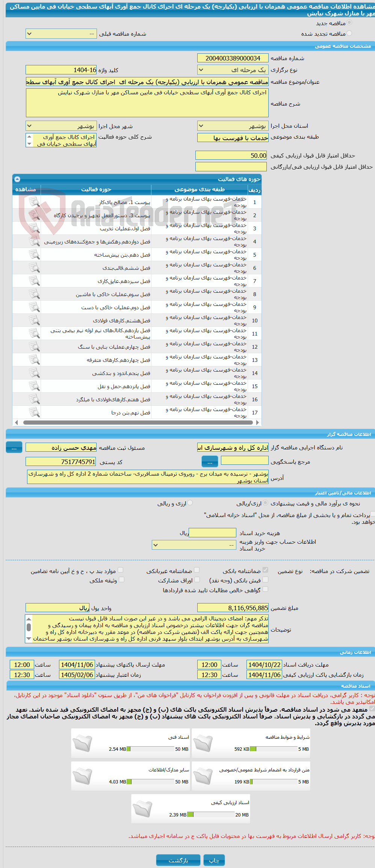Open the سایر مدارک/اطلاعات folder icon

point(82,776)
